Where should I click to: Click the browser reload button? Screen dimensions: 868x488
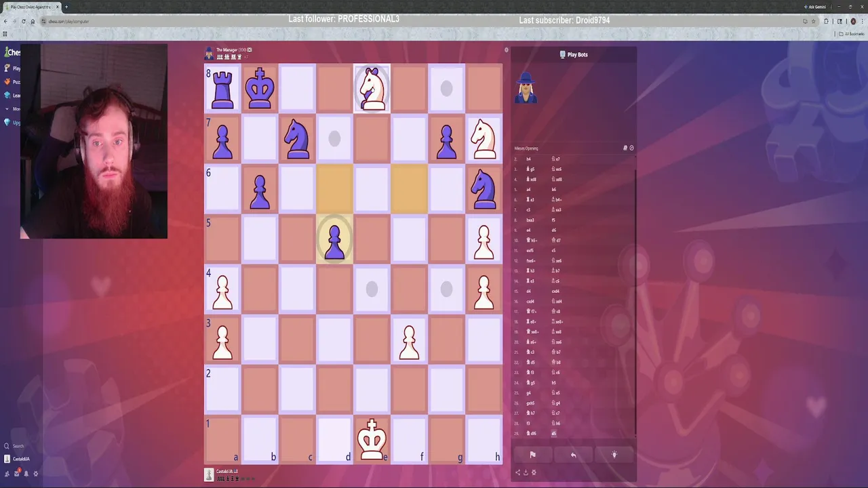[x=24, y=21]
